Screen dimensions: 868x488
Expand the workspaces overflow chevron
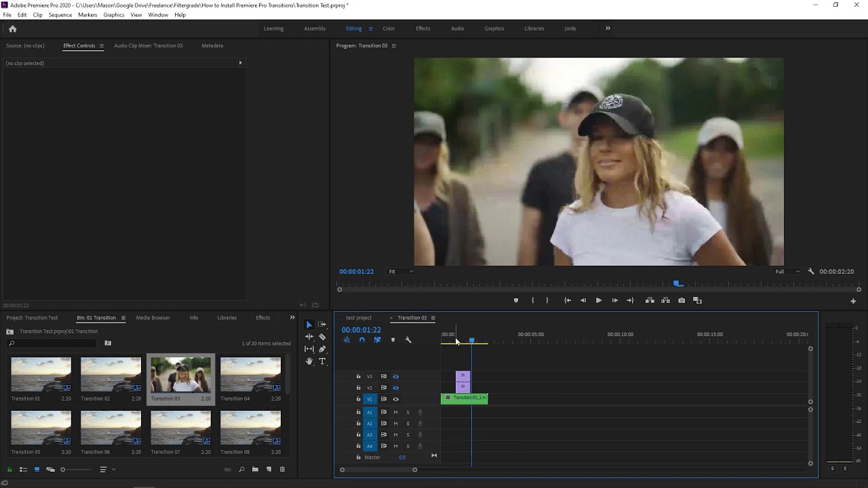[x=608, y=28]
